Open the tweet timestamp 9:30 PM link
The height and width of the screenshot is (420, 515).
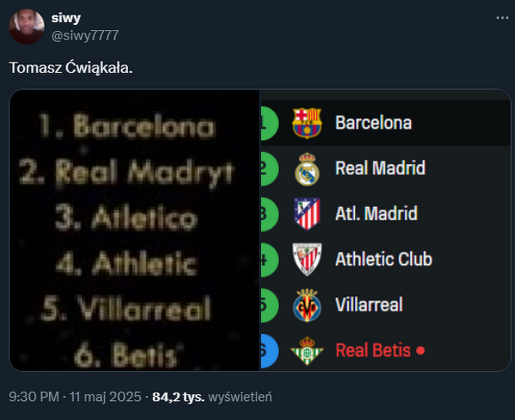click(33, 397)
